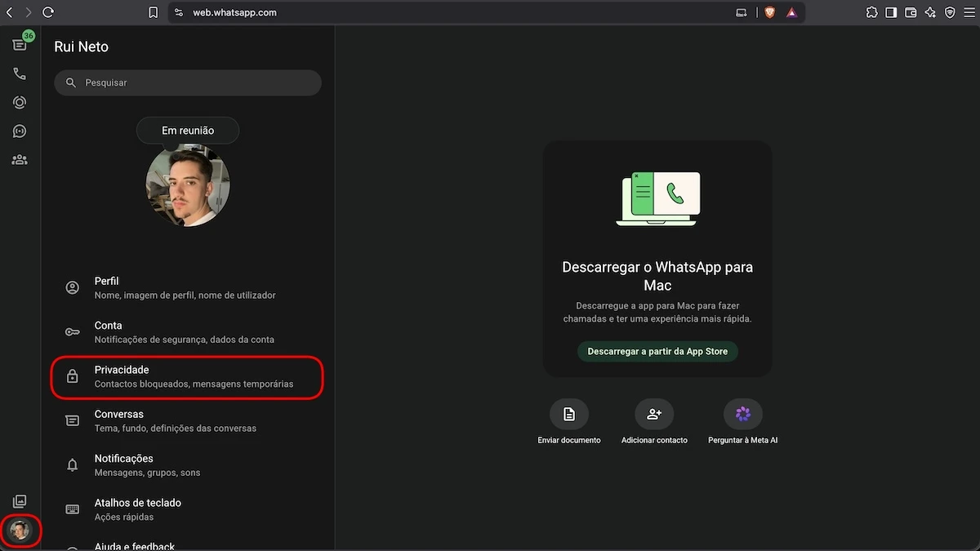Toggle the browser sidebar panel icon
980x551 pixels.
[x=891, y=12]
